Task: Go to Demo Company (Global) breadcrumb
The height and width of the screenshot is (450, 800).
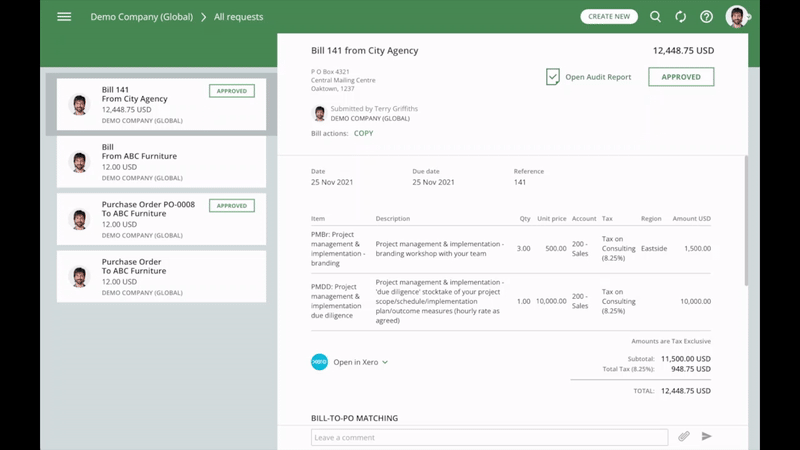Action: pyautogui.click(x=142, y=17)
